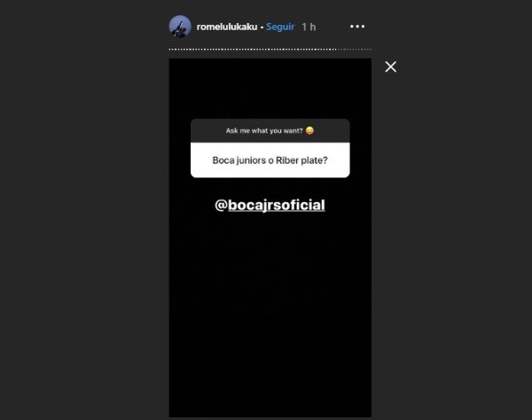Click black story area above the question sticker
Viewport: 532px width, 420px height.
click(270, 88)
